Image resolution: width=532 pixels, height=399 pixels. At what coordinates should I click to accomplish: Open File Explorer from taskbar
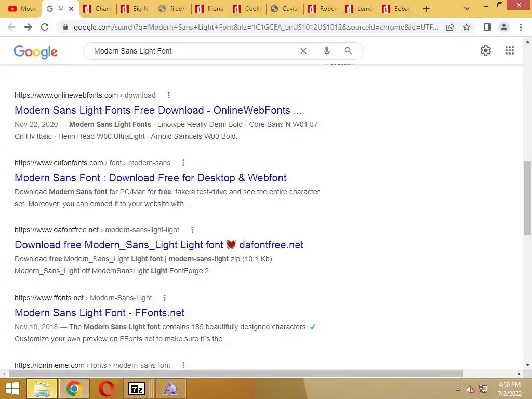point(42,389)
